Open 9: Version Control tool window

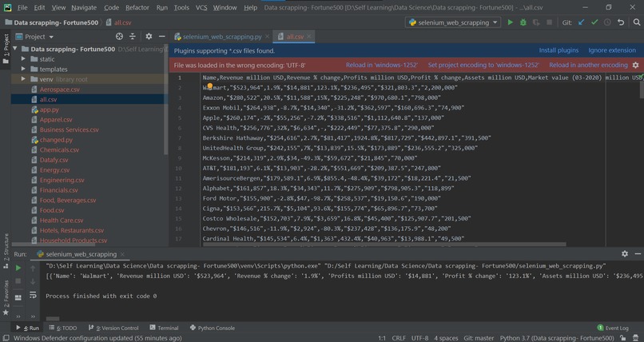113,328
